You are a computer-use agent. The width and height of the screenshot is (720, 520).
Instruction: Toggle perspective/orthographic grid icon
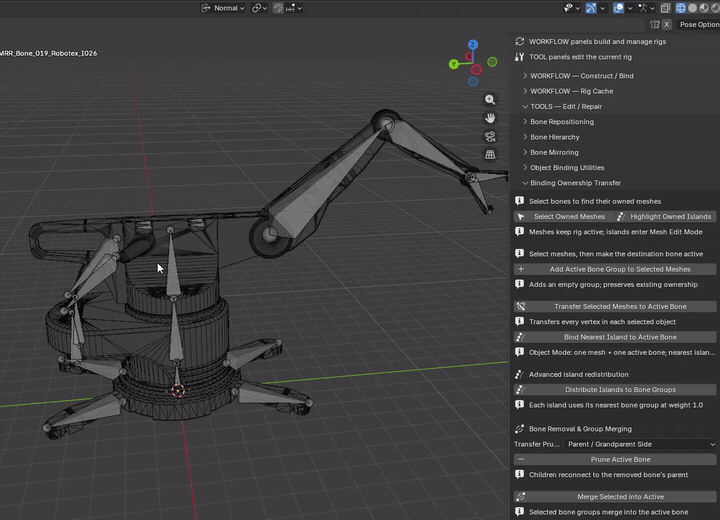point(490,155)
